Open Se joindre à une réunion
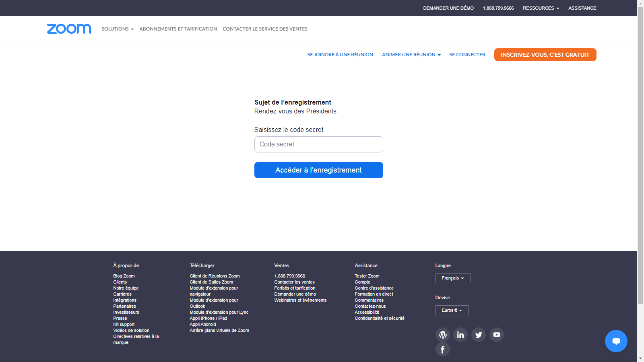Screen dimensions: 644x362 click(x=340, y=55)
